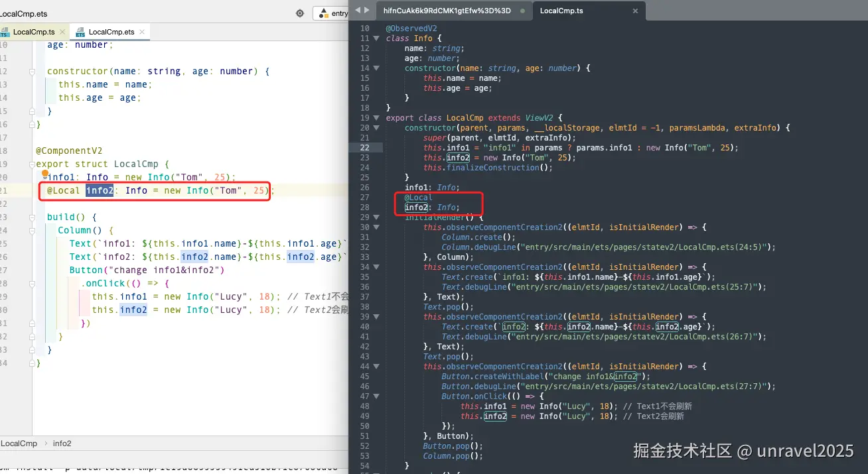Click the LocalCmp breadcrumb in the IDE footer

coord(19,444)
